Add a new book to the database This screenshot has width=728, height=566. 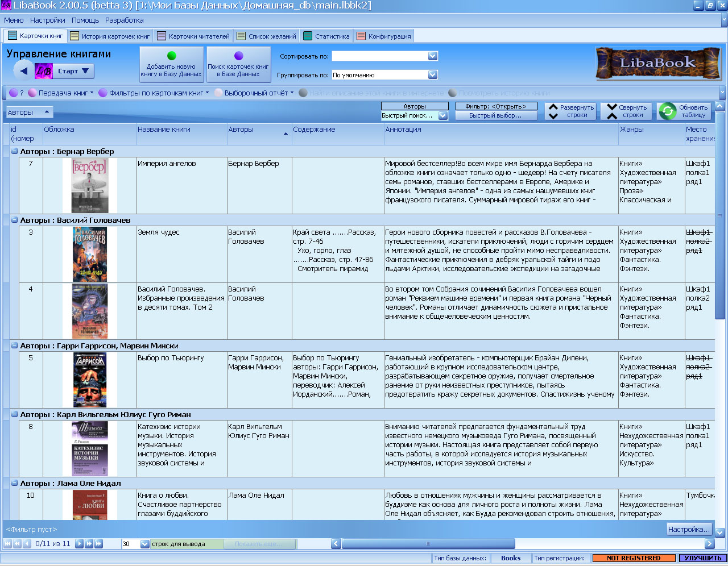pos(171,65)
